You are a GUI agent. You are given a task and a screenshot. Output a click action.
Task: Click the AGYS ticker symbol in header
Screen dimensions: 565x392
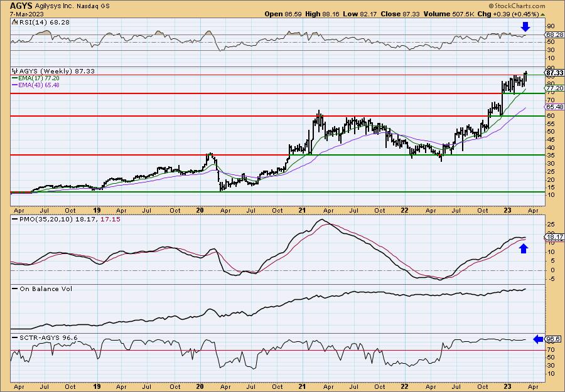(x=21, y=6)
